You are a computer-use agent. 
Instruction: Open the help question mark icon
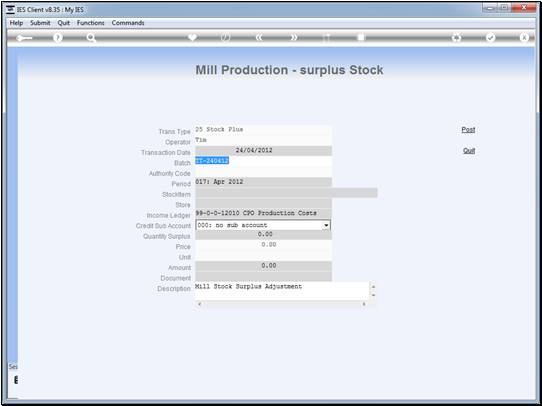coord(58,38)
